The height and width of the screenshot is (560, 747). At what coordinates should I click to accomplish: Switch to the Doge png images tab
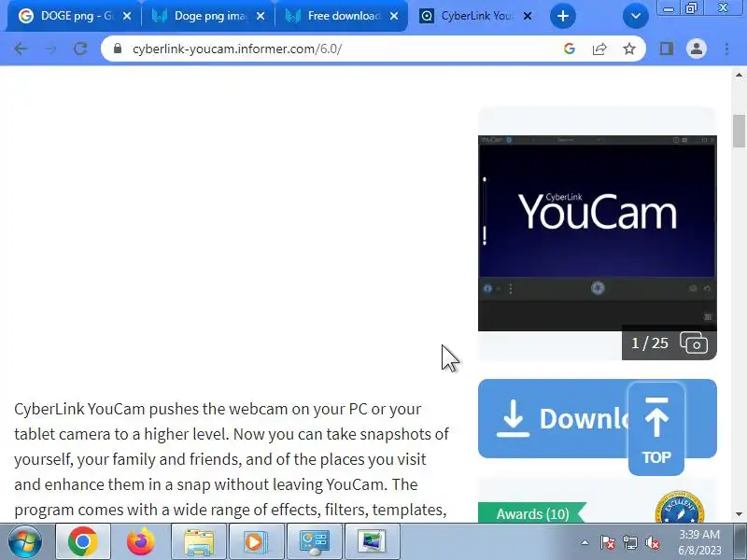click(x=207, y=16)
